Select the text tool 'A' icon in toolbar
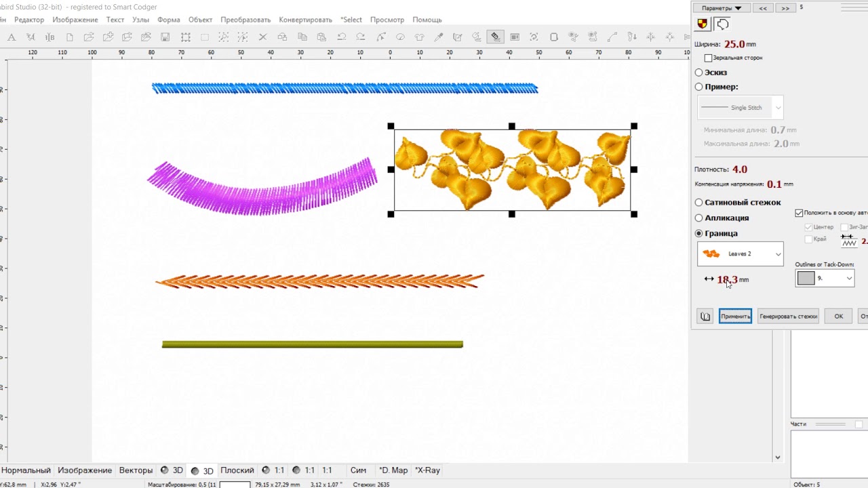The width and height of the screenshot is (868, 488). tap(12, 37)
